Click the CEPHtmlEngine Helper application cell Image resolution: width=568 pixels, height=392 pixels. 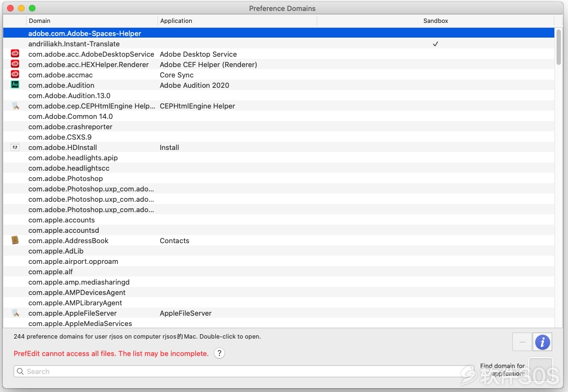tap(197, 106)
